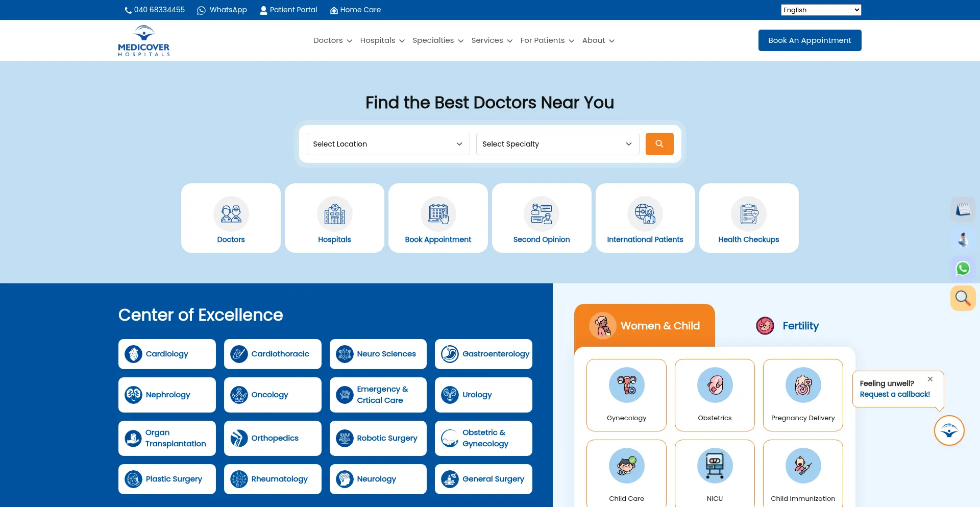Viewport: 980px width, 507px height.
Task: Click the Medicover Hospitals logo
Action: click(x=144, y=40)
